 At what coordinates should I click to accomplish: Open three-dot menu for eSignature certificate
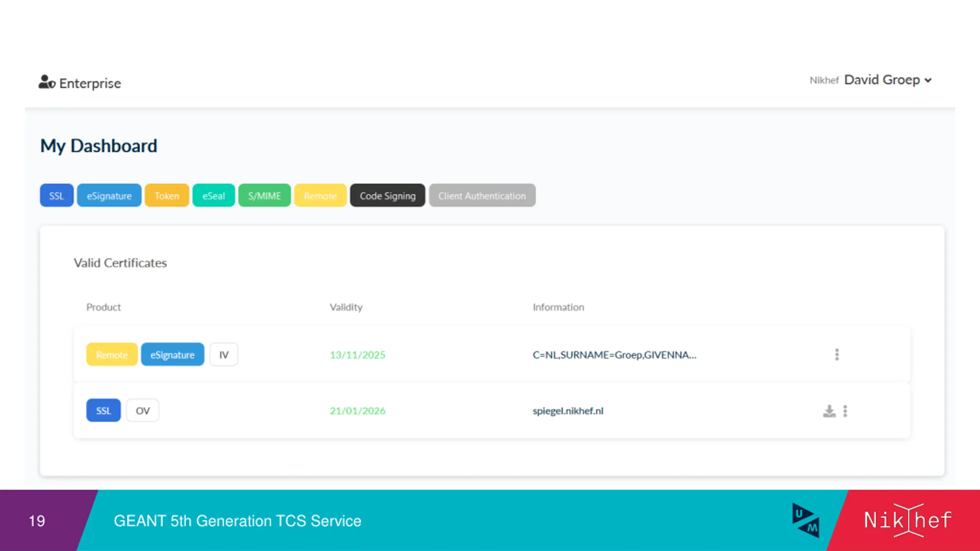tap(837, 355)
